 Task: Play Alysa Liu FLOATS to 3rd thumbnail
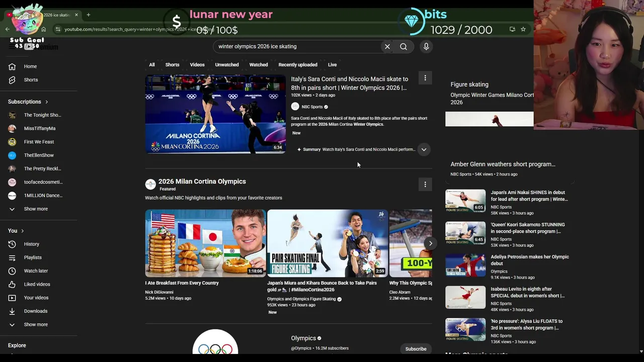click(465, 329)
